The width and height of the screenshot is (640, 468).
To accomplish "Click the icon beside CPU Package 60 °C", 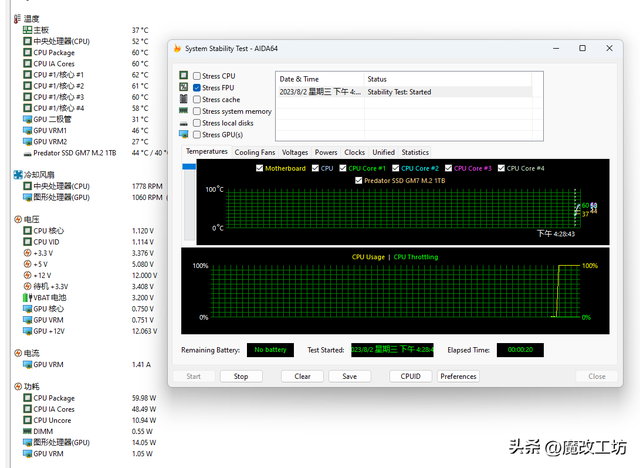I will click(27, 52).
